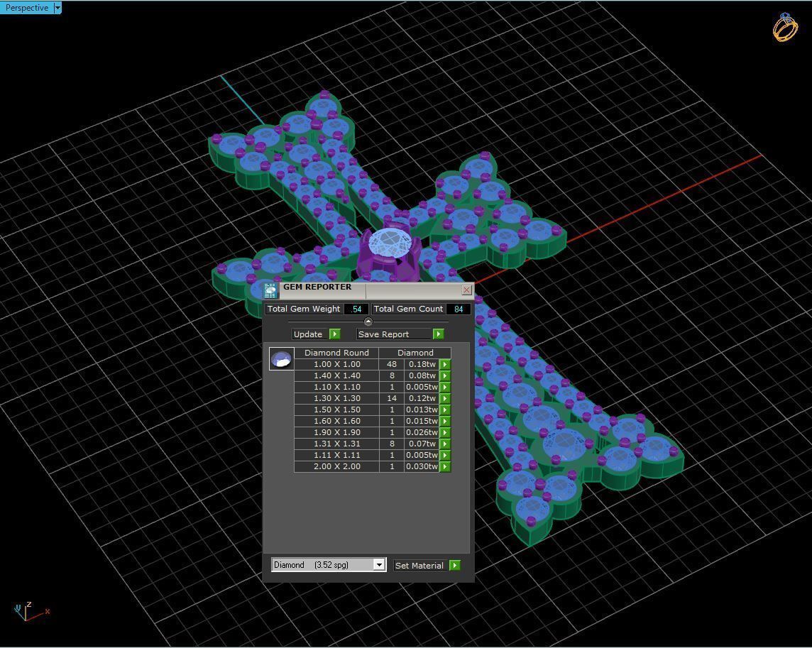The image size is (812, 648).
Task: Click green arrow on 1.60 X 1.60 row
Action: 445,421
